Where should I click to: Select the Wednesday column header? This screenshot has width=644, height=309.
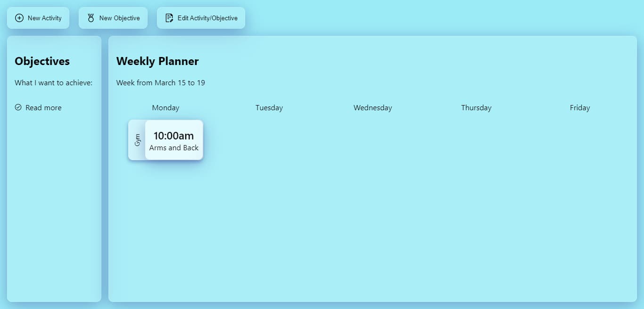372,107
